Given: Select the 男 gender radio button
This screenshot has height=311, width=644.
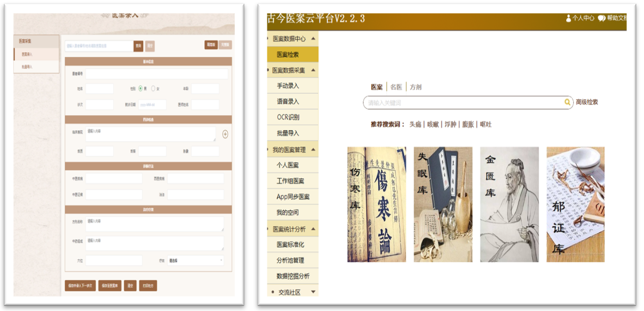Looking at the screenshot, I should (x=140, y=88).
